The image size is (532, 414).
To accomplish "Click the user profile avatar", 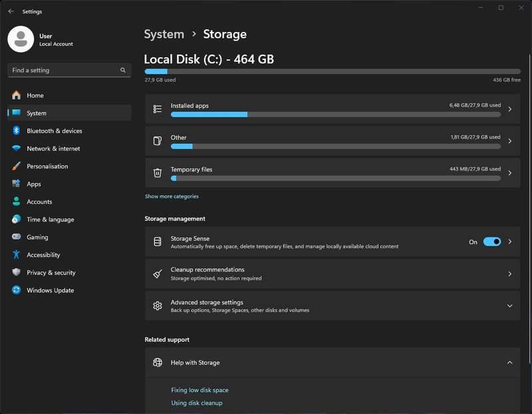I will (x=21, y=39).
